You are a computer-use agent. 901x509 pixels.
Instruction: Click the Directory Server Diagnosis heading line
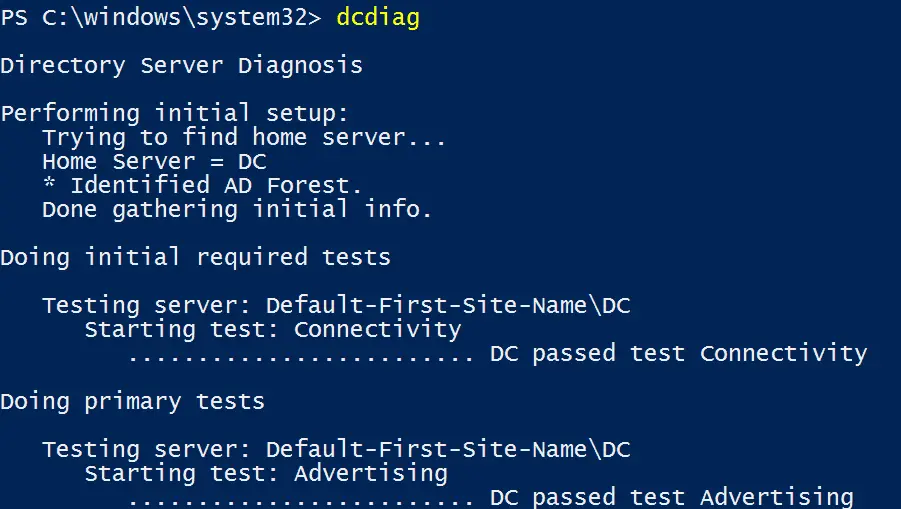click(x=181, y=66)
